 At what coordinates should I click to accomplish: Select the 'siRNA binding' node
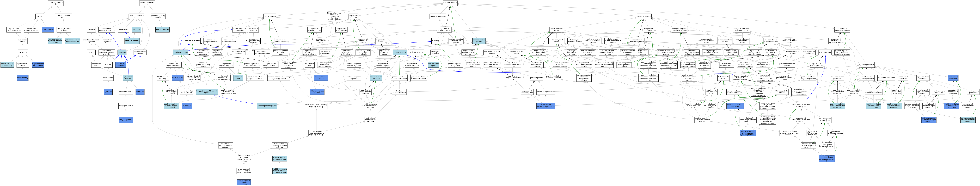pos(23,78)
